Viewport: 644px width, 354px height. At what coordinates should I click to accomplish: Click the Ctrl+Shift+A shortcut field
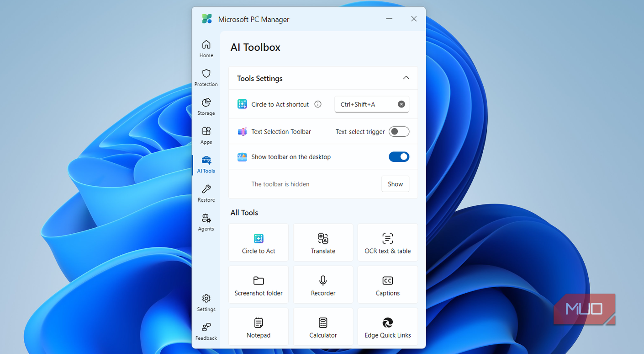pyautogui.click(x=371, y=104)
